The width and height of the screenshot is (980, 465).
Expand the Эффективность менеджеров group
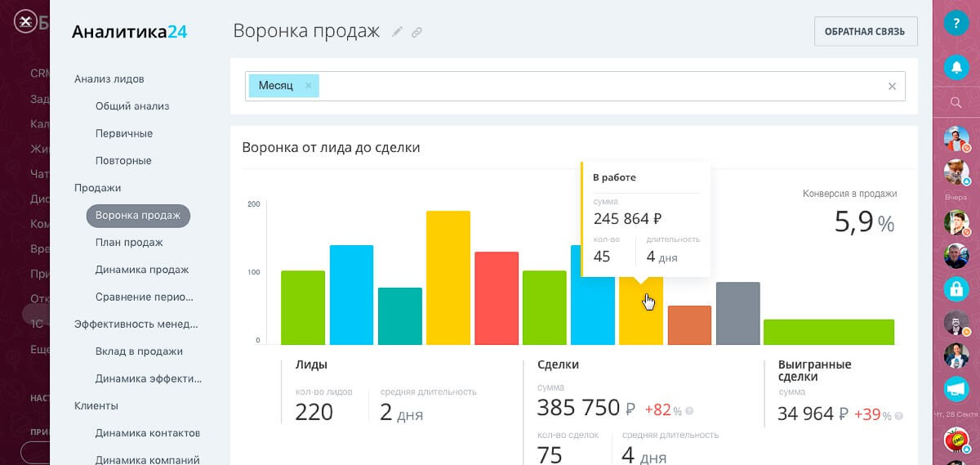[136, 324]
